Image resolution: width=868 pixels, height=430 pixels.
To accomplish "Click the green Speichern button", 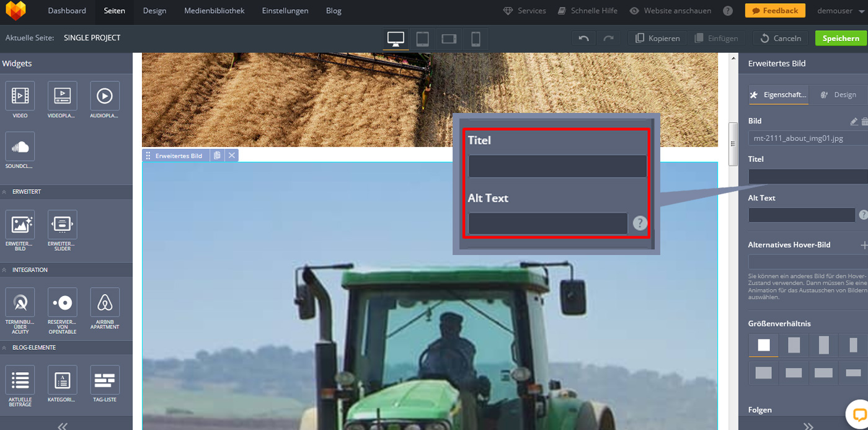I will (x=841, y=38).
